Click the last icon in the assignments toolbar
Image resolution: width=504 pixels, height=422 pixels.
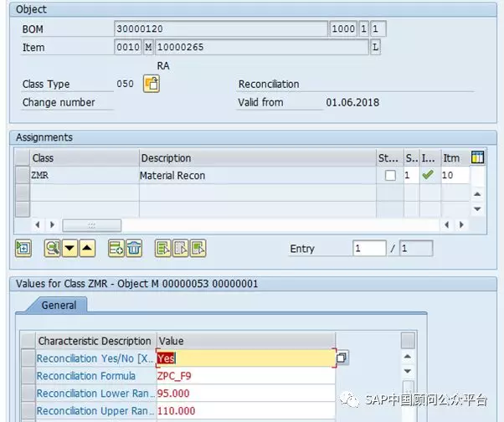(198, 248)
